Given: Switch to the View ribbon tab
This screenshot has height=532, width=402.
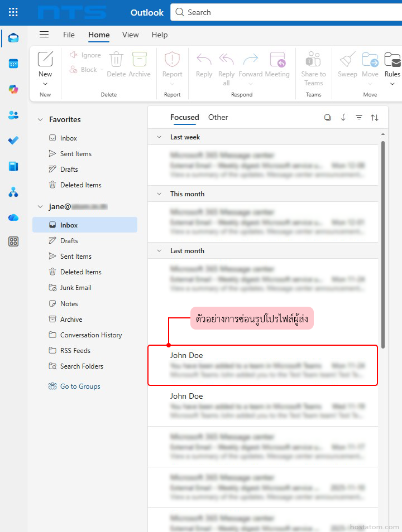Looking at the screenshot, I should 131,35.
